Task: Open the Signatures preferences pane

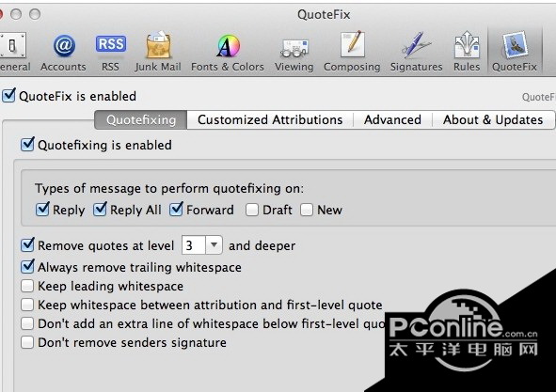Action: [x=416, y=52]
